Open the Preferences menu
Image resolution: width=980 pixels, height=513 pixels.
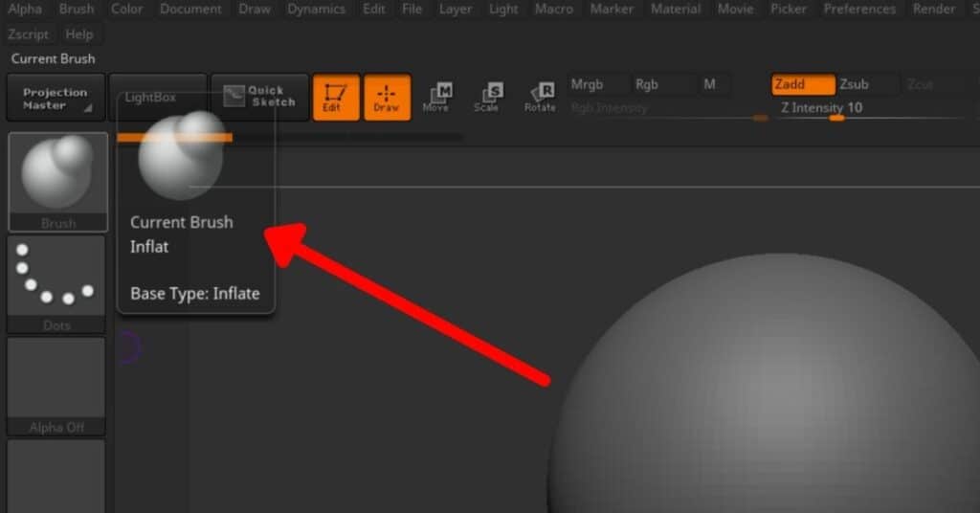tap(859, 9)
